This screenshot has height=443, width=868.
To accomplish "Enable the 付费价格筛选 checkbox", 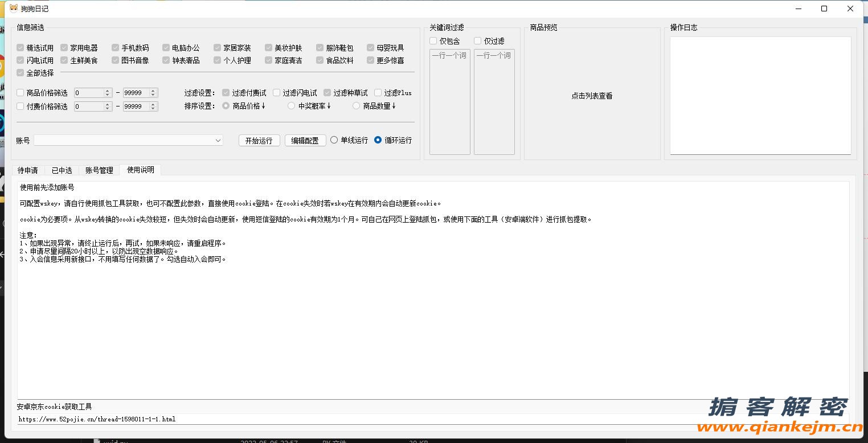I will click(x=21, y=106).
